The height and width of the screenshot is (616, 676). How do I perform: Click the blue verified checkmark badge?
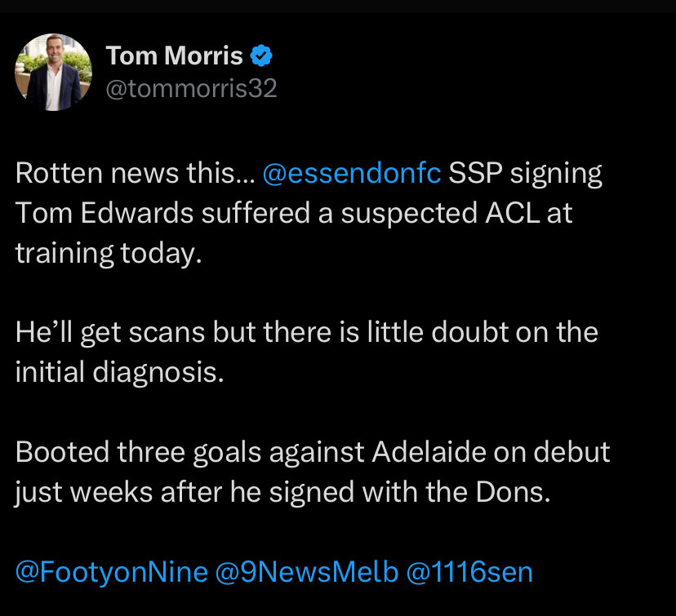click(261, 55)
